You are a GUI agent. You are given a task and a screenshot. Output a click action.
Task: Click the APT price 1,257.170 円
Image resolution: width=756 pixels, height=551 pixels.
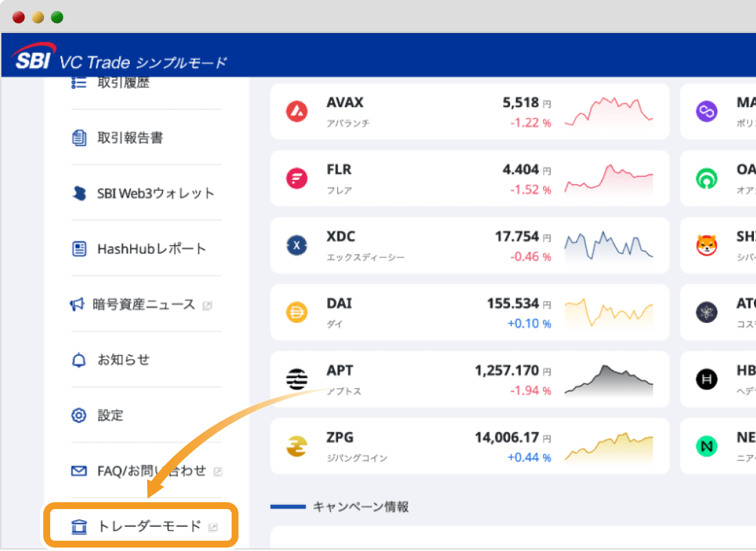(513, 371)
